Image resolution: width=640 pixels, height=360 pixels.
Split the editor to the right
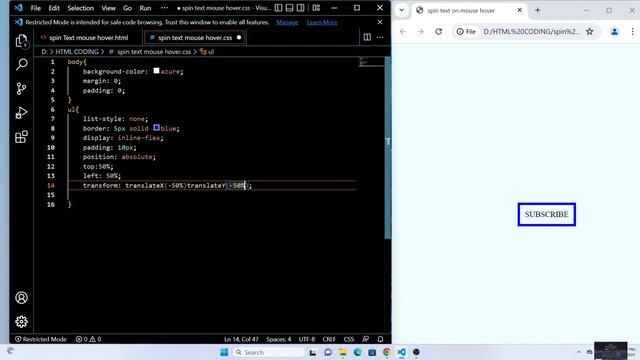367,38
